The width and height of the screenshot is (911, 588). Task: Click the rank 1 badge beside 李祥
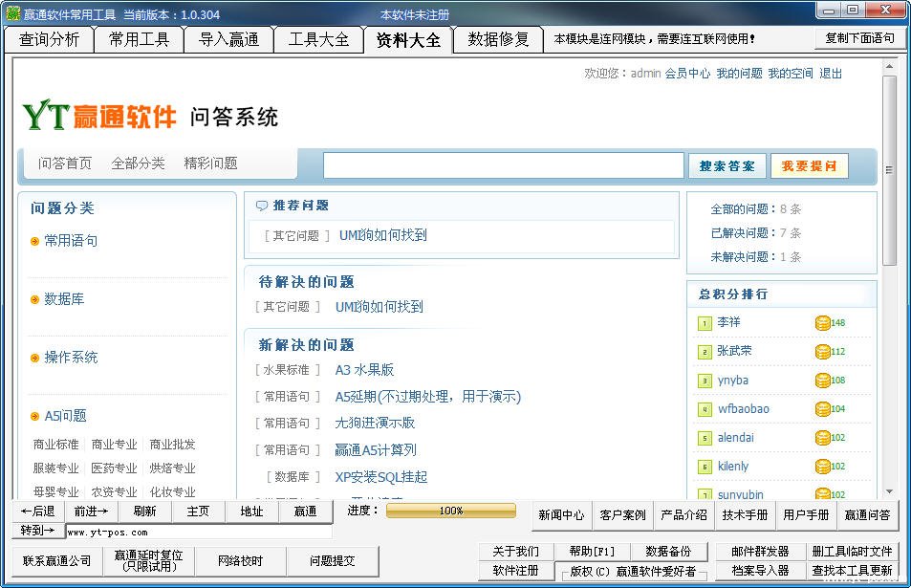coord(705,323)
